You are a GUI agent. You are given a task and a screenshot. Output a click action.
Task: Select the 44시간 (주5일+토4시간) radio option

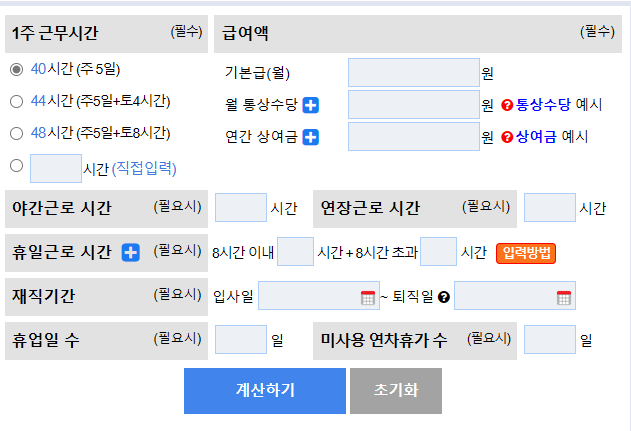(x=16, y=101)
